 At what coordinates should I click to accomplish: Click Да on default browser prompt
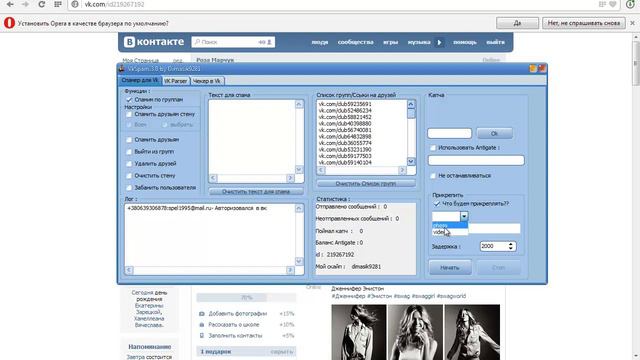[517, 23]
